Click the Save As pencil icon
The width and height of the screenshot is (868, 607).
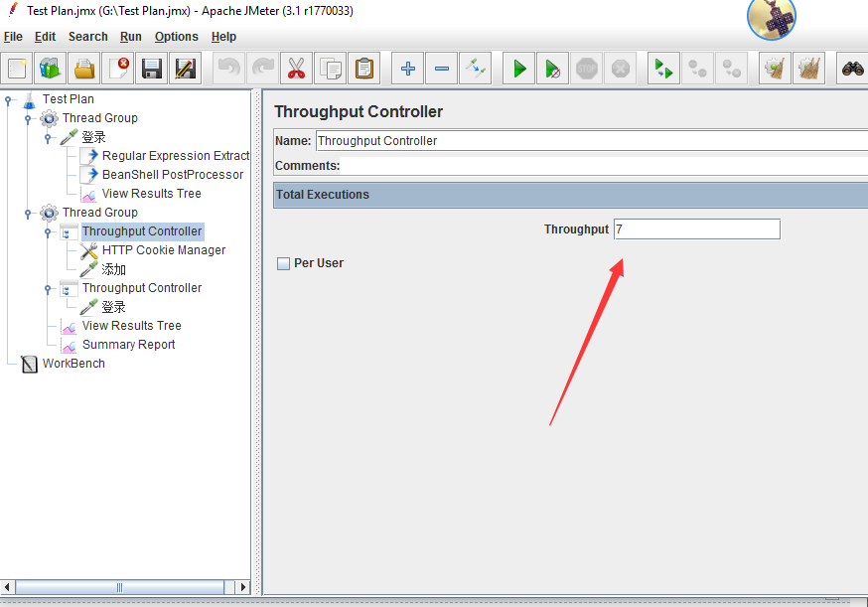186,69
